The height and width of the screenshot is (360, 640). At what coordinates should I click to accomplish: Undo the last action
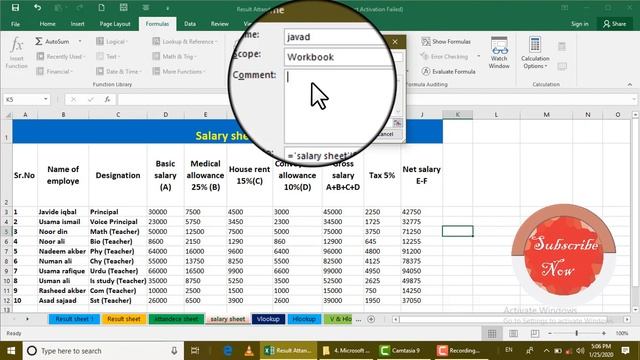click(x=38, y=8)
